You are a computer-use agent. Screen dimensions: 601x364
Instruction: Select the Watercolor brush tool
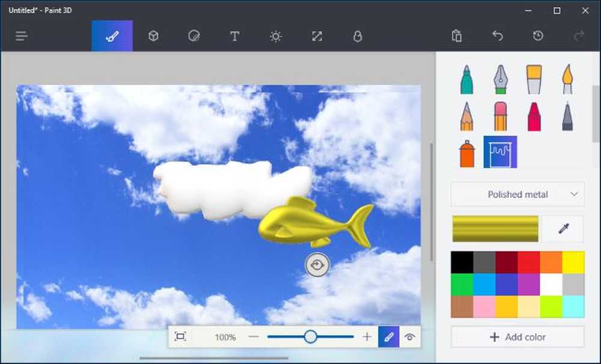pos(568,79)
